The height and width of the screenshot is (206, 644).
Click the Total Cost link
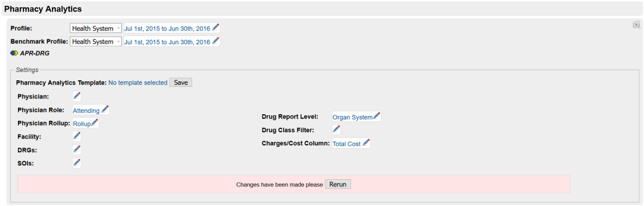click(347, 144)
